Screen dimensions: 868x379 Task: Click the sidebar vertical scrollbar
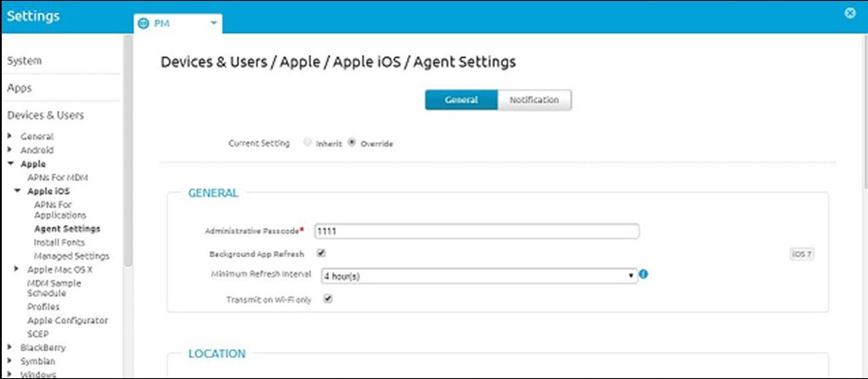pos(128,157)
